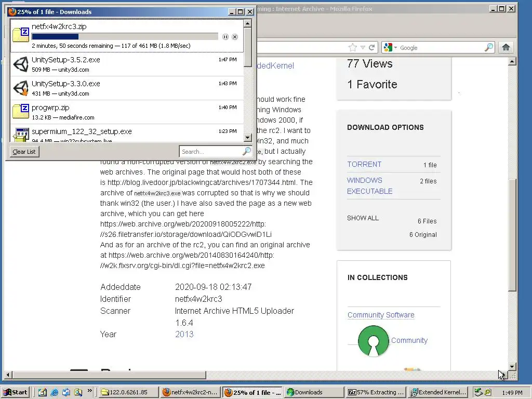Screen dimensions: 532x399
Task: Click the Firefox page scroll-up arrow
Action: coord(512,61)
